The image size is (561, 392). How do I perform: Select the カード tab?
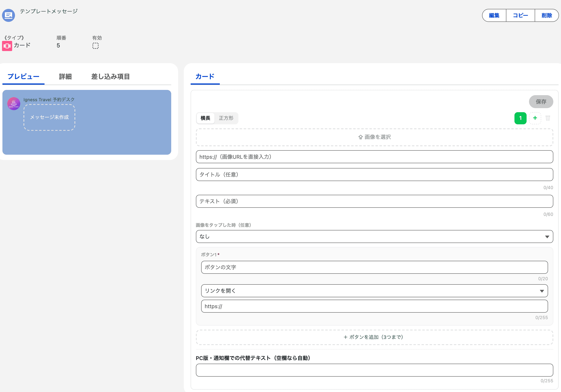205,77
